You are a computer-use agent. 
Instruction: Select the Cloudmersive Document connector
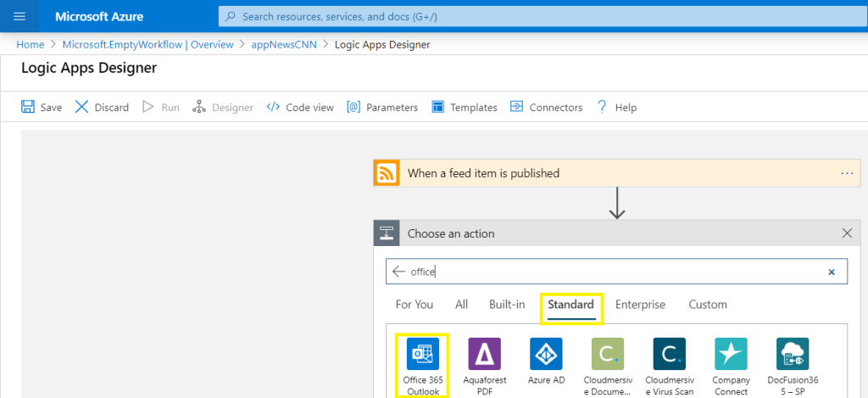click(x=607, y=354)
